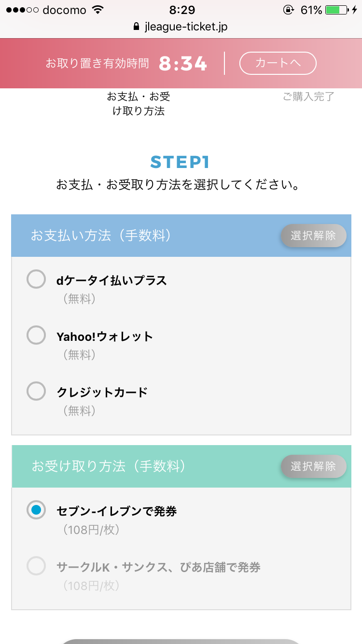Select サークルK・サンクス、ぴあ店舗で発券 radio button

(x=36, y=566)
